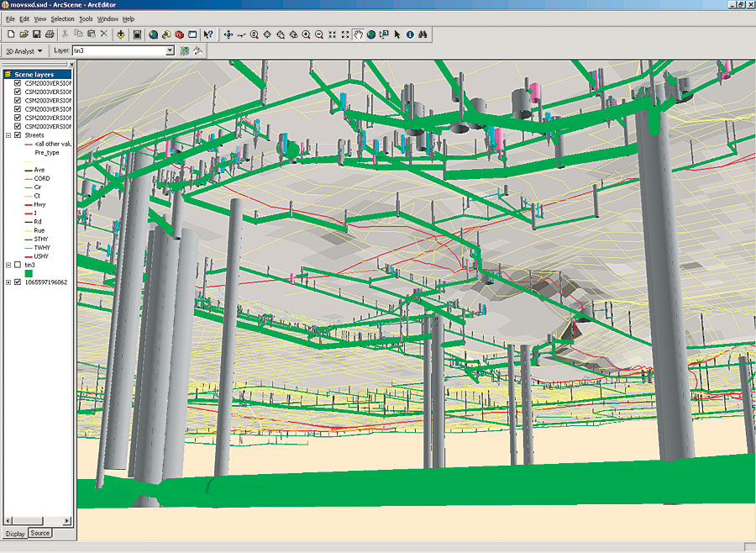The width and height of the screenshot is (756, 553).
Task: Select the minus-magnifier Zoom Out tool
Action: coord(319,34)
